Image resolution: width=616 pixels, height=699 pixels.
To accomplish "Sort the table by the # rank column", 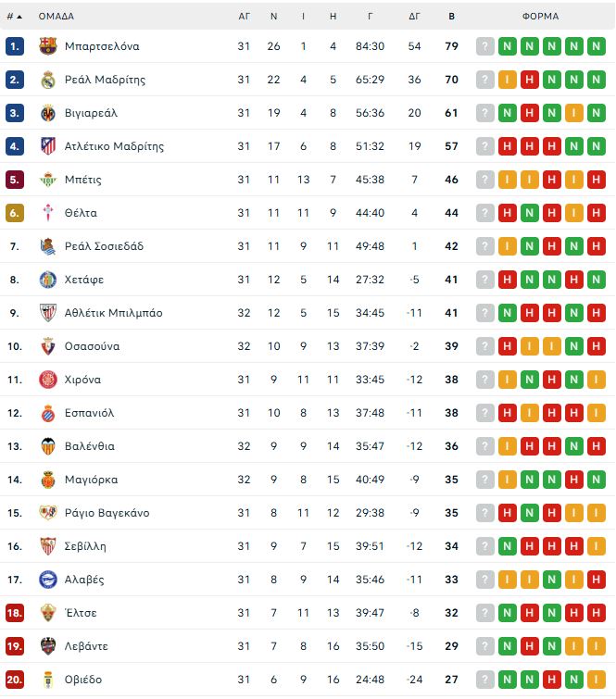I will [x=14, y=17].
